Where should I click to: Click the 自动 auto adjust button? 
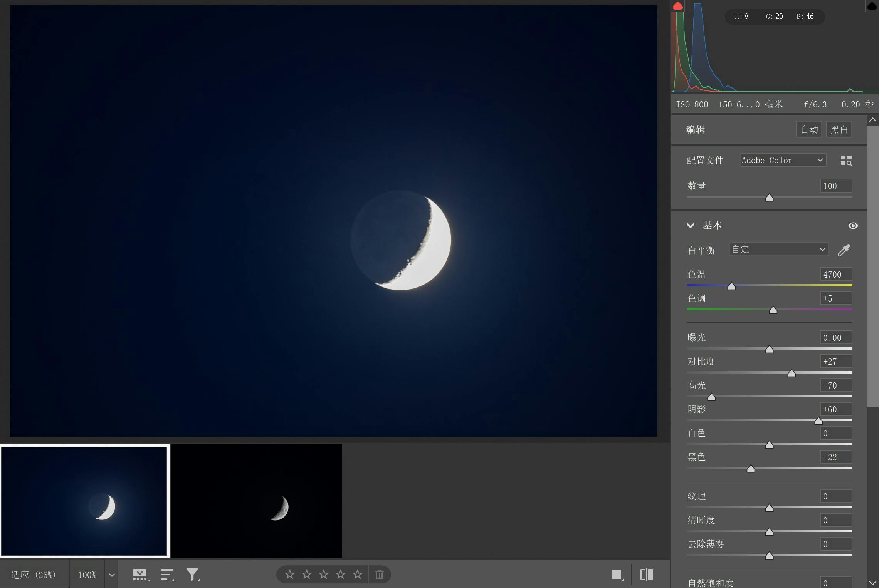(809, 129)
